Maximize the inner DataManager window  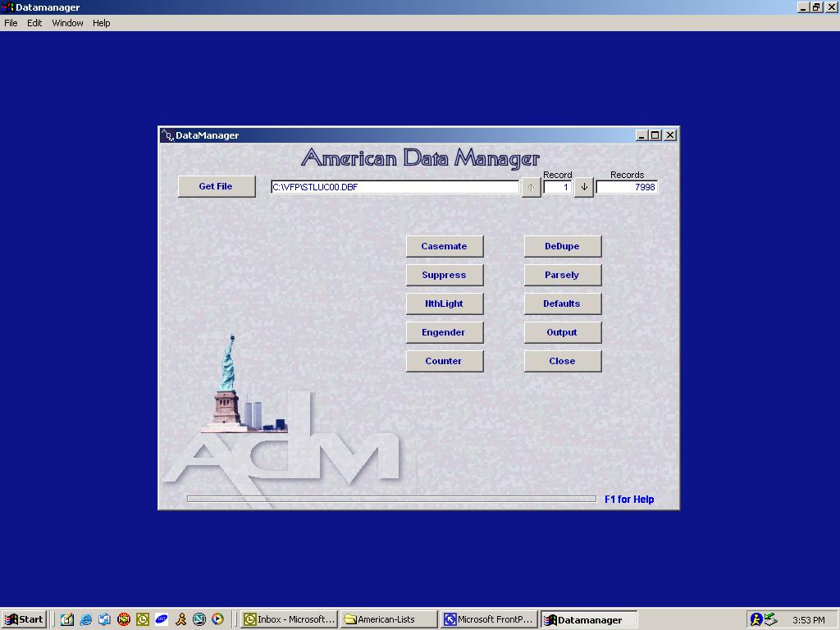(x=655, y=135)
